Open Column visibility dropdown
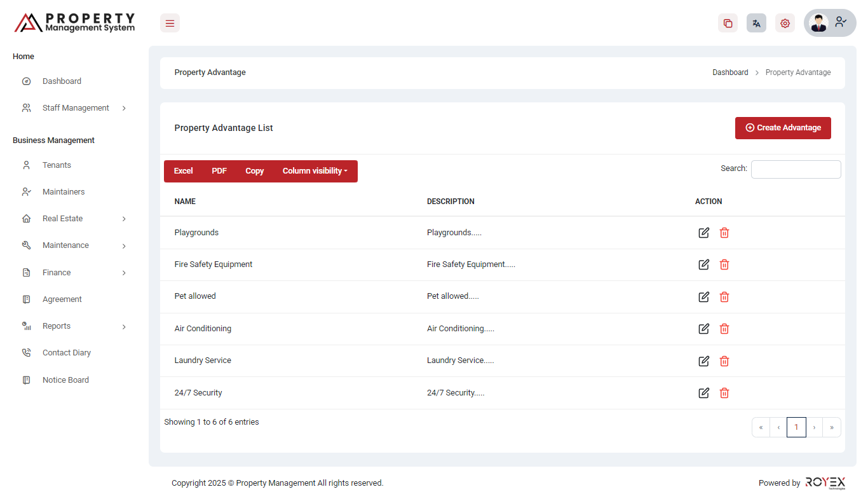 (315, 171)
